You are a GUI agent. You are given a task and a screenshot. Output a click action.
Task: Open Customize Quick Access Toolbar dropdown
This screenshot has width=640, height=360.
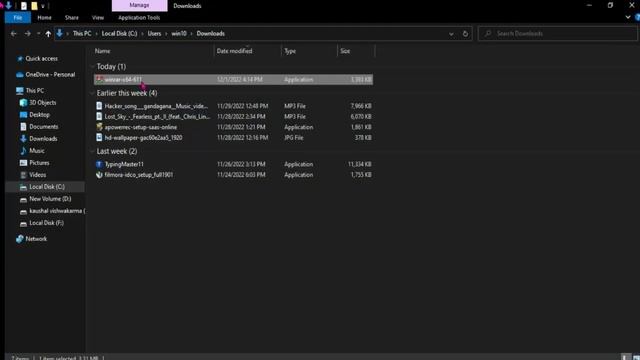coord(42,6)
